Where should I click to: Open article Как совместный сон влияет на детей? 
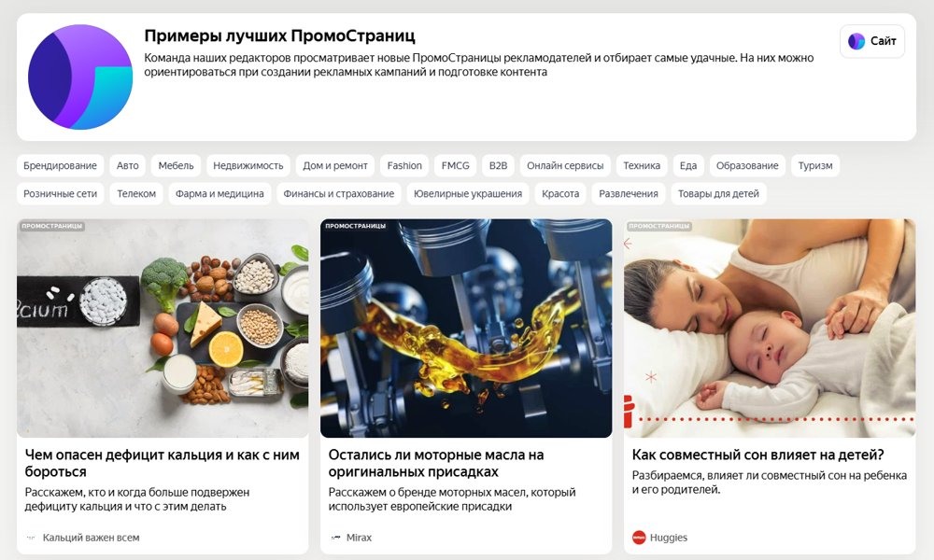757,455
